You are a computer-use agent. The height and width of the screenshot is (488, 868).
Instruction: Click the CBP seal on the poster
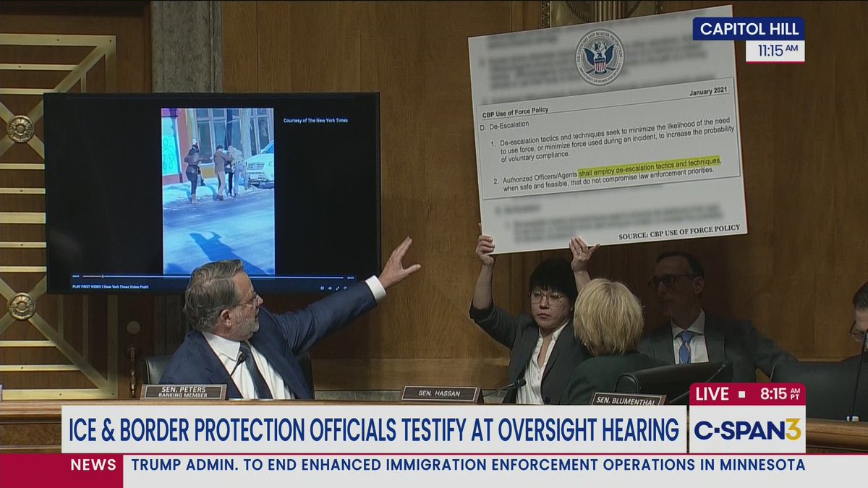click(x=600, y=57)
